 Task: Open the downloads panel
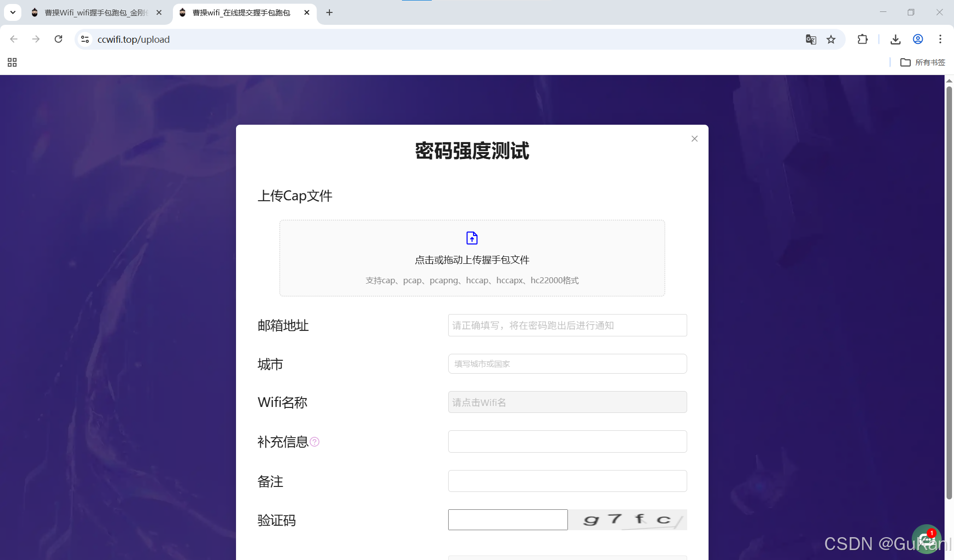(x=895, y=39)
